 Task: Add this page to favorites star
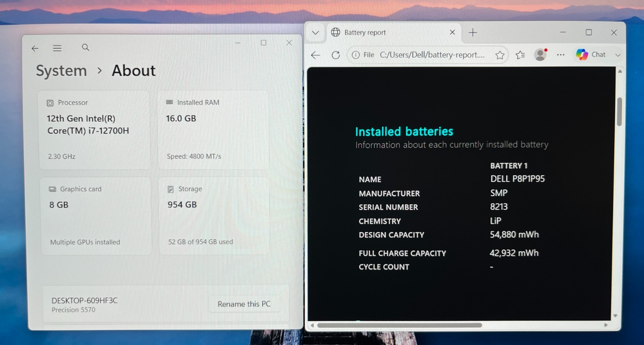click(x=500, y=55)
